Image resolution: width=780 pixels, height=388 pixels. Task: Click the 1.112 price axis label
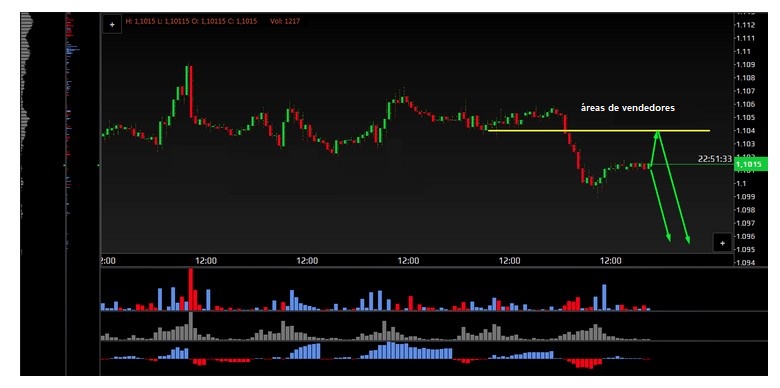(x=746, y=25)
